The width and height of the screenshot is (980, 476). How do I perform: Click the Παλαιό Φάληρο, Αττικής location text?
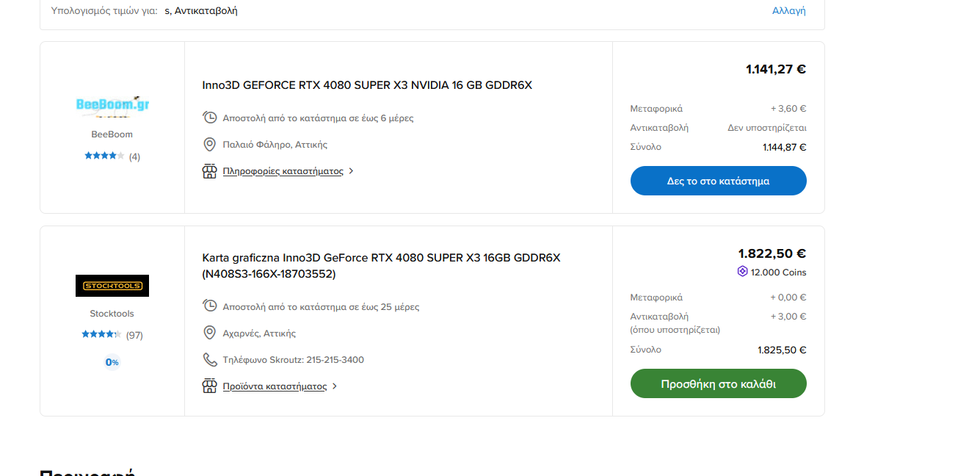275,145
